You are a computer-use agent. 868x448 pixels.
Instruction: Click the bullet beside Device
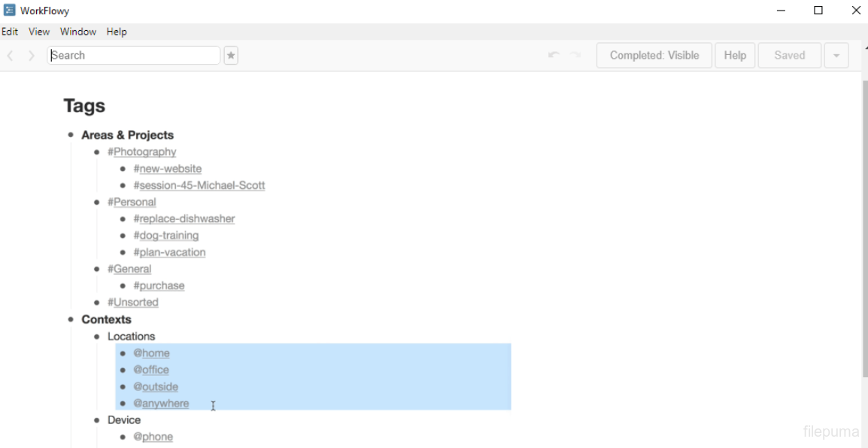click(x=97, y=420)
